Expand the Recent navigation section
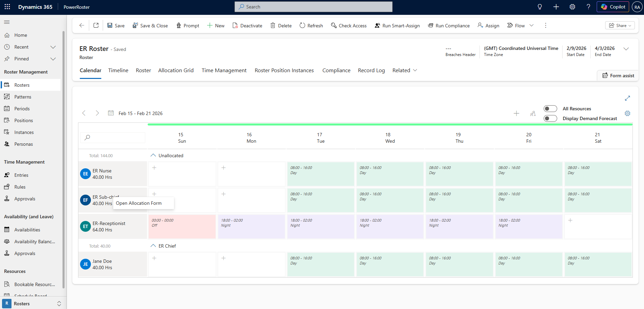 [53, 47]
